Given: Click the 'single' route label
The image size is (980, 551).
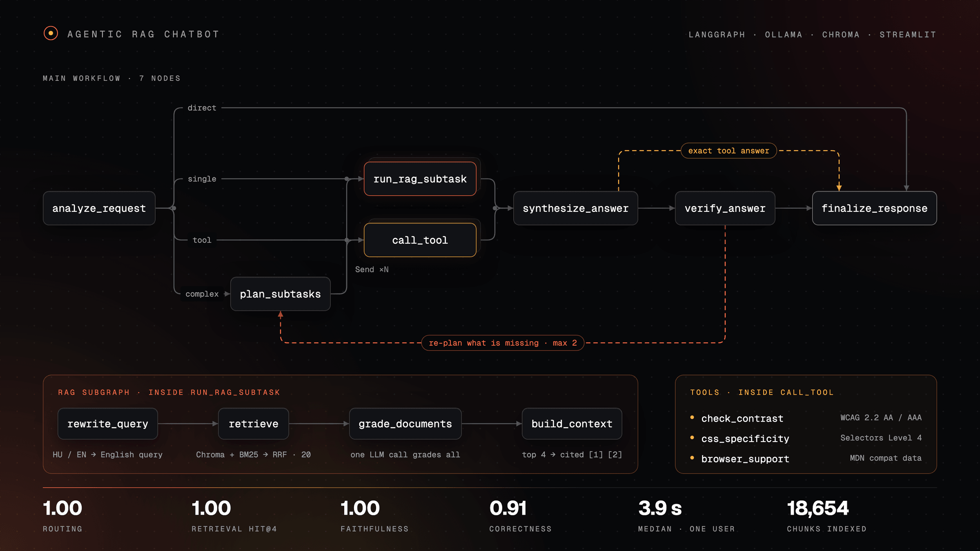Looking at the screenshot, I should (202, 179).
